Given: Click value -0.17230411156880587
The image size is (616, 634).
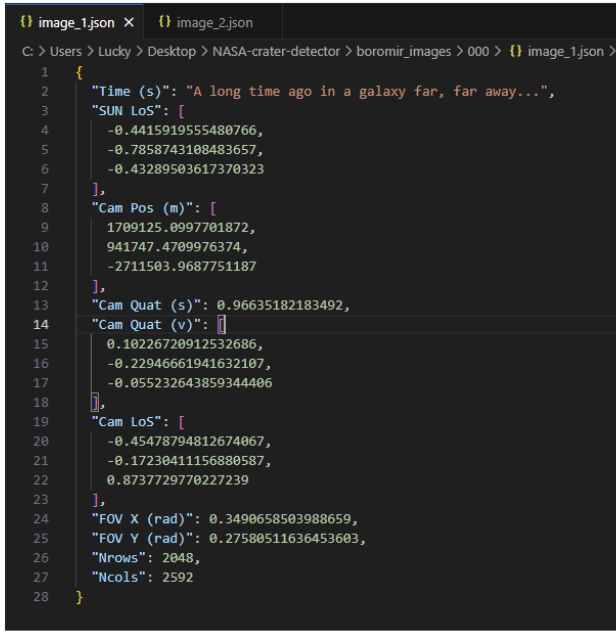Looking at the screenshot, I should coord(186,461).
